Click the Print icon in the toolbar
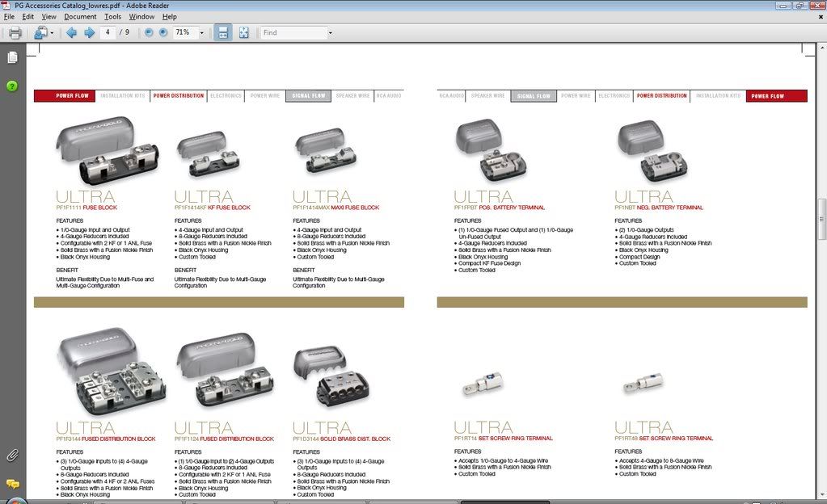Image resolution: width=827 pixels, height=504 pixels. tap(15, 32)
